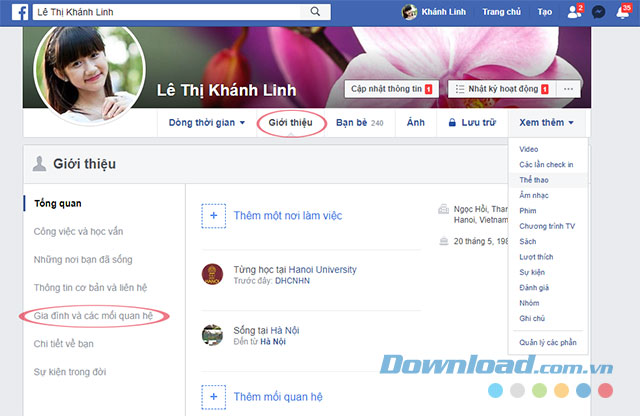Open the Giới thiệu tab
Viewport: 640px width, 416px height.
(291, 122)
